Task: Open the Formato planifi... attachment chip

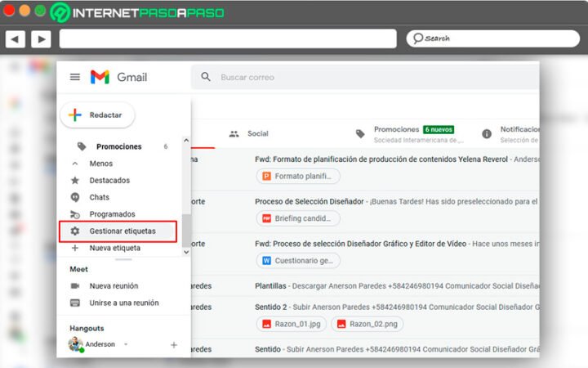Action: coord(298,176)
